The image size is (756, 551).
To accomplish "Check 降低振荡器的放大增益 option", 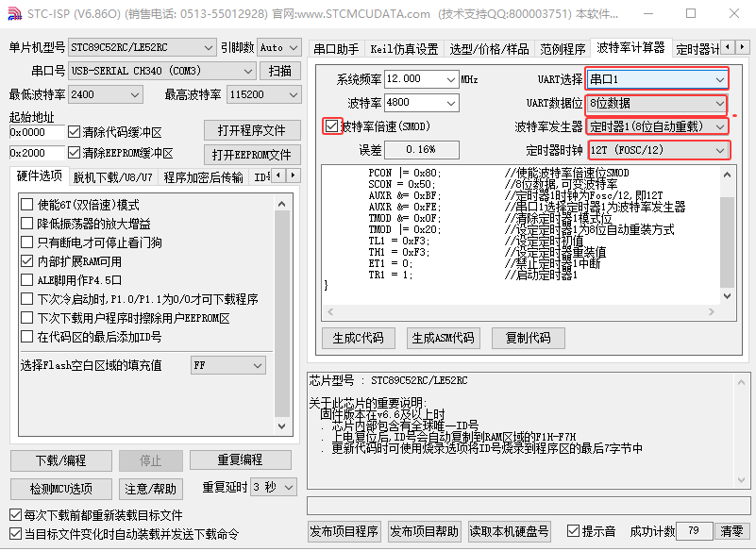I will point(27,224).
